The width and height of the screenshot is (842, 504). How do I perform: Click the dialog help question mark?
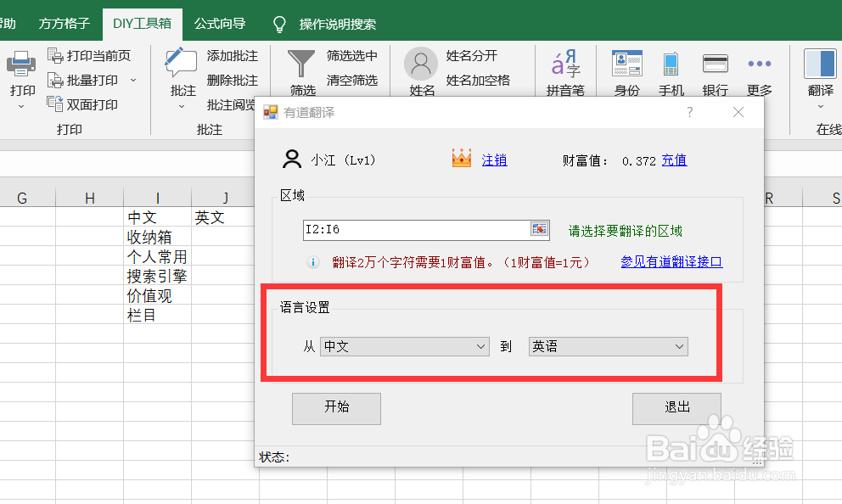tap(689, 112)
